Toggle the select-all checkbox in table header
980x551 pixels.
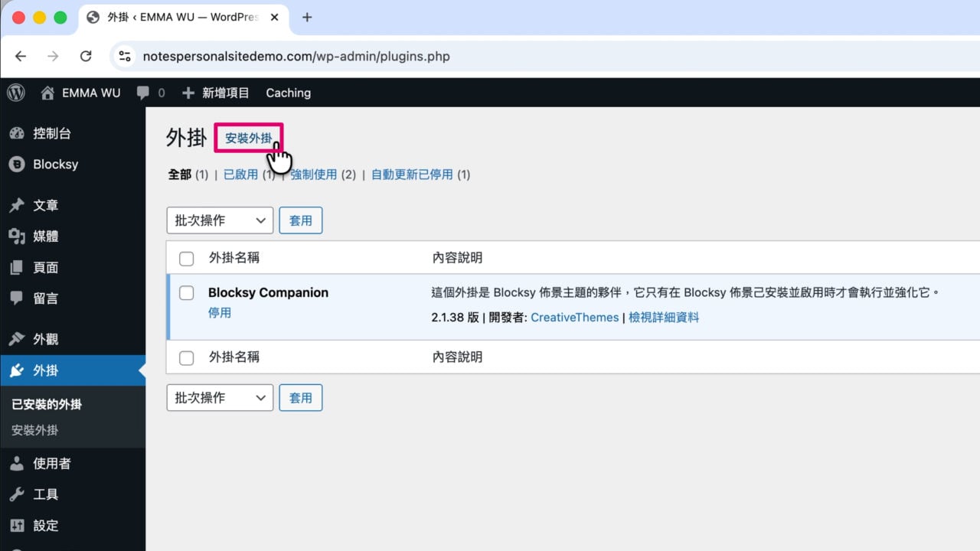187,259
